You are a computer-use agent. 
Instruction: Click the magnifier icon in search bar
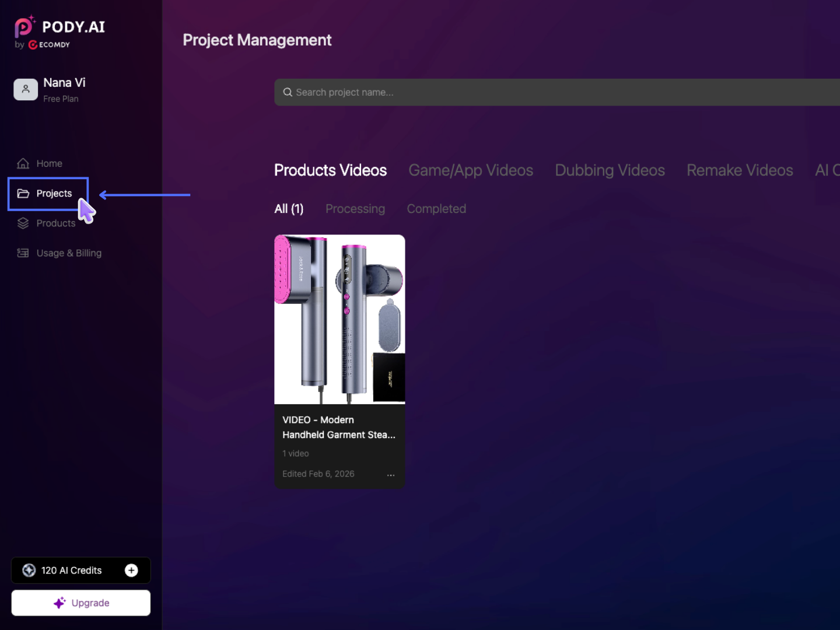288,92
